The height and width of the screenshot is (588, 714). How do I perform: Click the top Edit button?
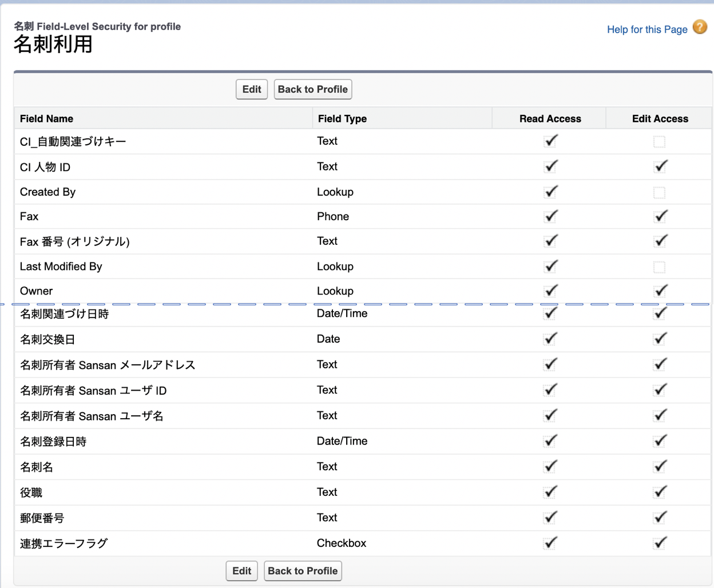pyautogui.click(x=251, y=89)
